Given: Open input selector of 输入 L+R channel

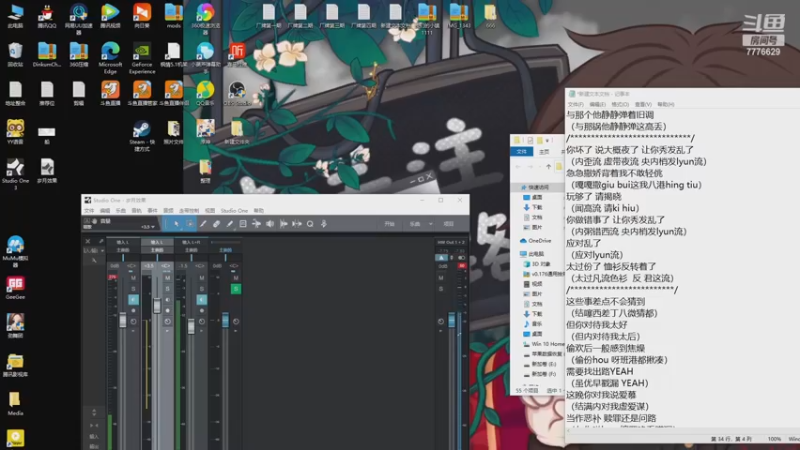Looking at the screenshot, I should tap(191, 242).
